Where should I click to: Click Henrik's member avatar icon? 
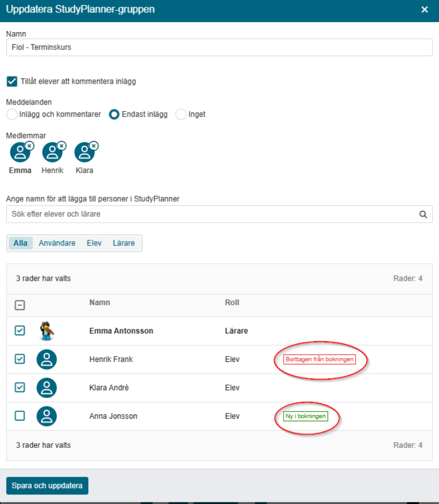click(x=52, y=152)
